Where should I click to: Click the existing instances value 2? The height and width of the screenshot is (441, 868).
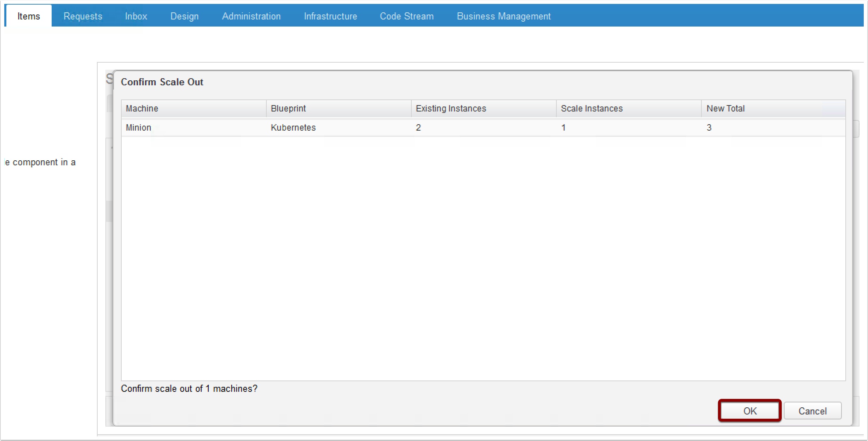pyautogui.click(x=418, y=128)
